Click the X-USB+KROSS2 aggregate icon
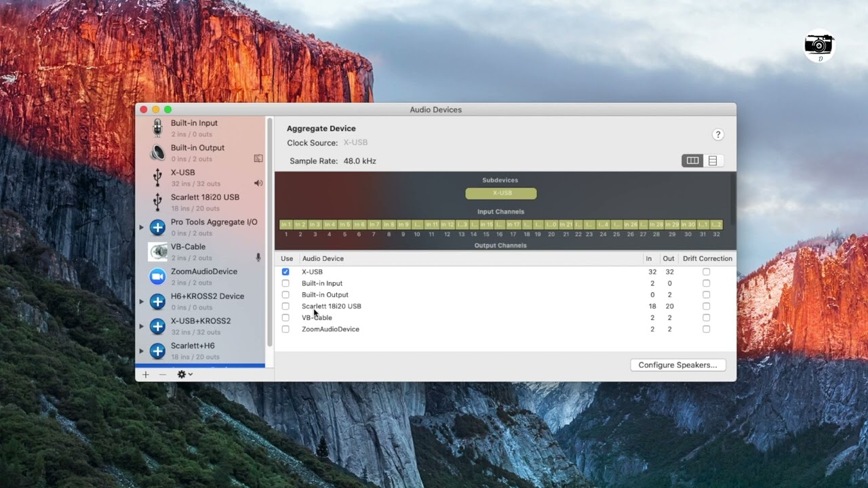 click(x=157, y=326)
